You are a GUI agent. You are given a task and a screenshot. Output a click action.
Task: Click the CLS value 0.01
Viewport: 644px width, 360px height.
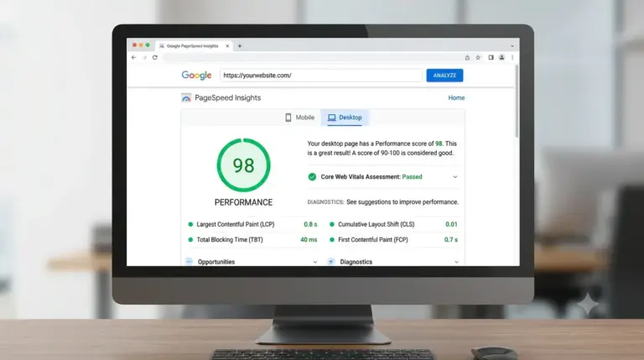point(451,224)
